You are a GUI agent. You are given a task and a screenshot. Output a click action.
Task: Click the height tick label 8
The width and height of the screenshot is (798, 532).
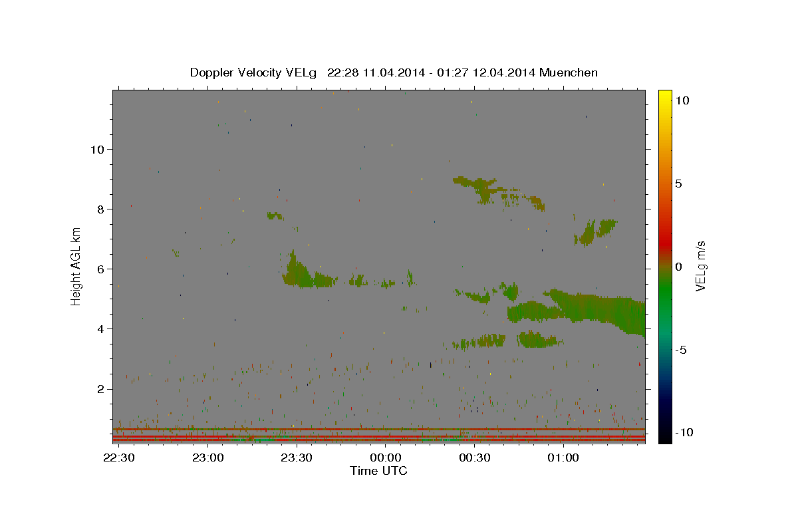coord(101,209)
